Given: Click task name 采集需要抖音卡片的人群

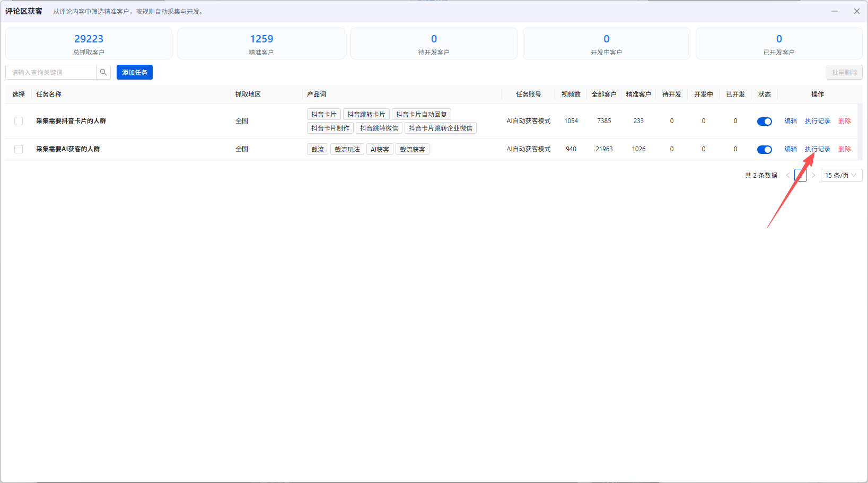Looking at the screenshot, I should (71, 121).
